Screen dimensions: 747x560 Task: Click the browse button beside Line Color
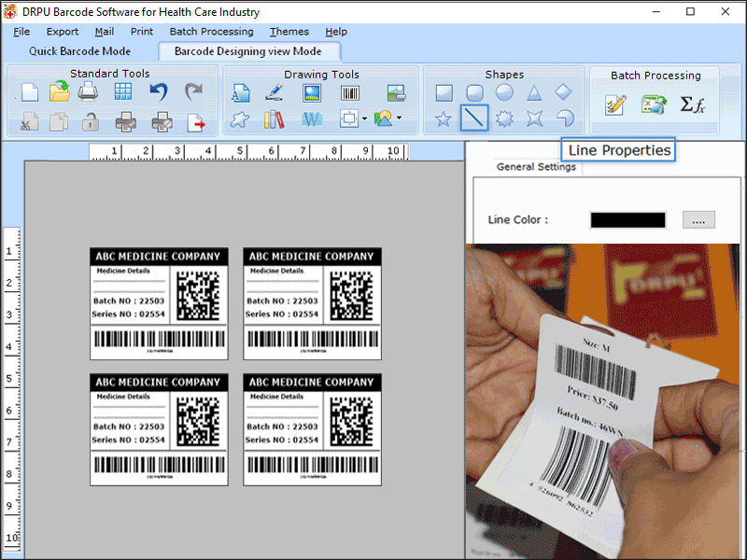698,219
